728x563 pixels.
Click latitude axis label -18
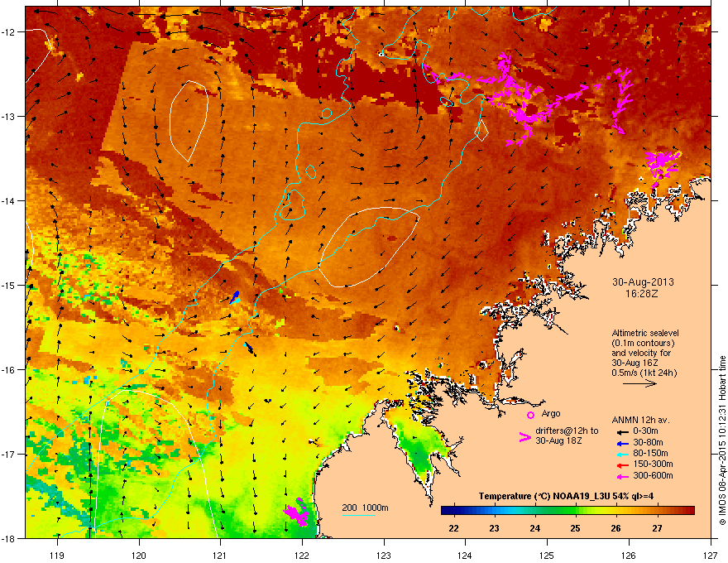click(x=8, y=538)
